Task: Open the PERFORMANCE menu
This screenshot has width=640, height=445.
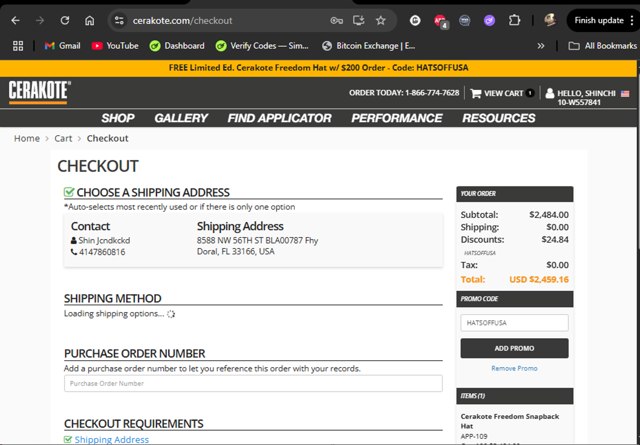Action: click(397, 118)
